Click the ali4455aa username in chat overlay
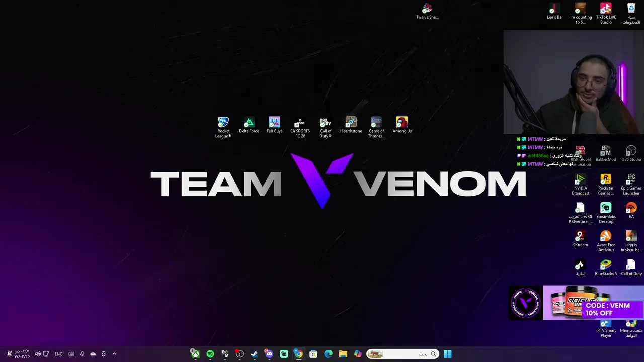The height and width of the screenshot is (362, 644). point(538,156)
